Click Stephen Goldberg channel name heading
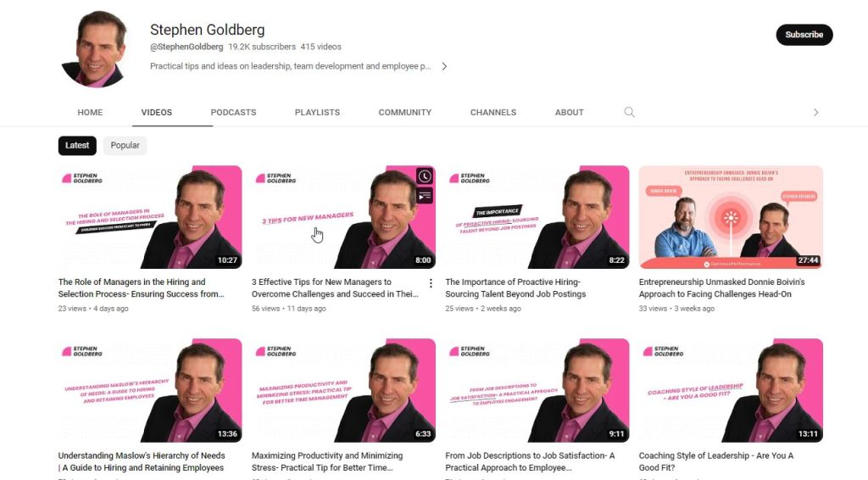Viewport: 868px width, 480px height. click(x=207, y=30)
